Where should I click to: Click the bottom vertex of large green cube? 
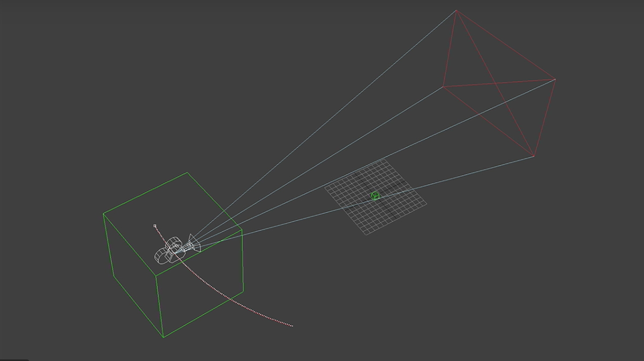pos(163,337)
